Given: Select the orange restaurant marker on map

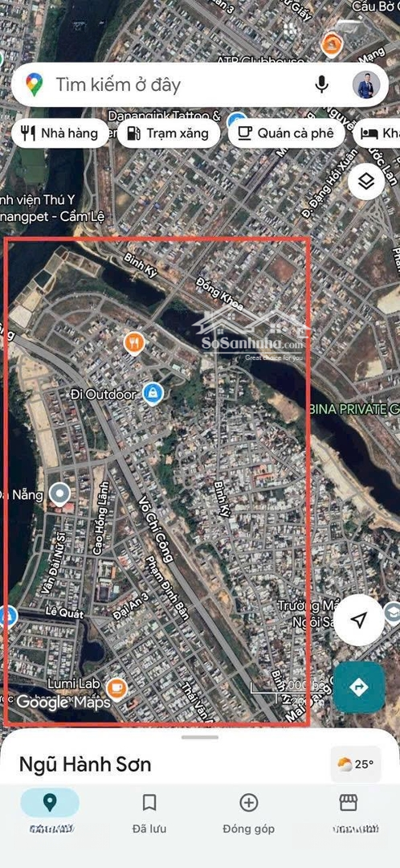Looking at the screenshot, I should tap(134, 344).
